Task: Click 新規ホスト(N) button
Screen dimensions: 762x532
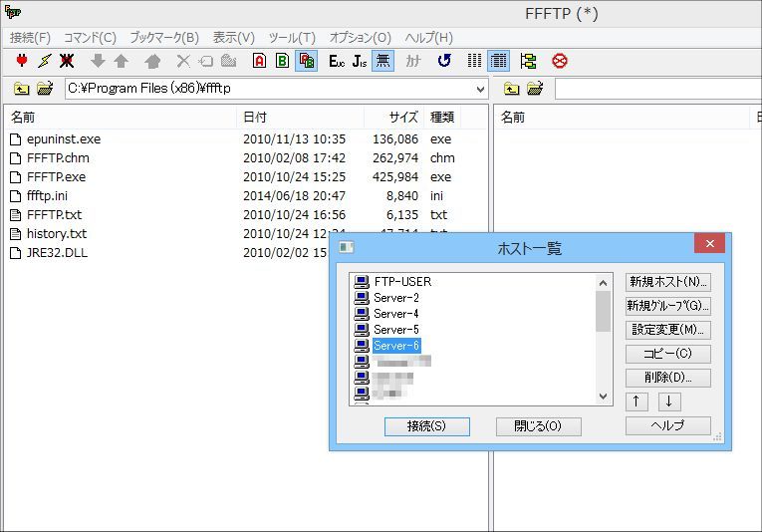Action: (668, 282)
